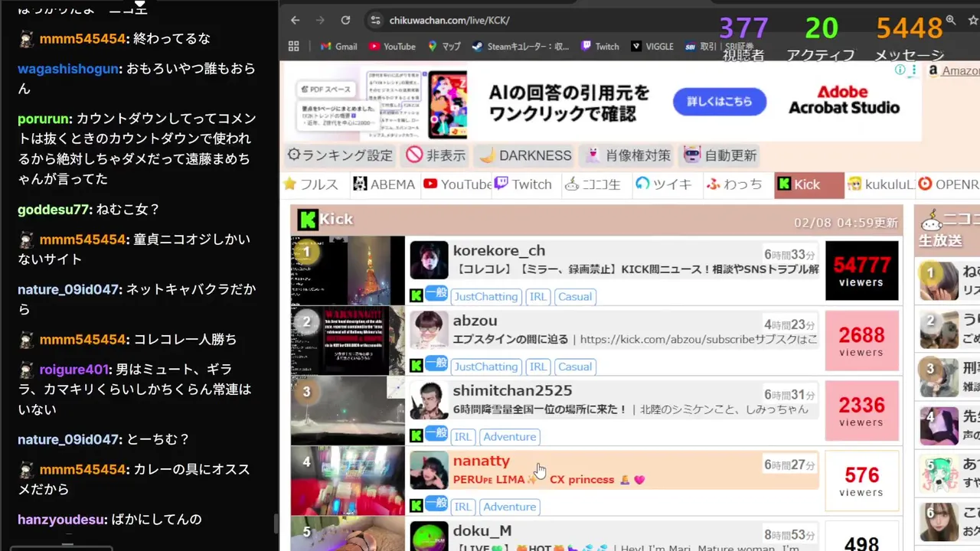Screen dimensions: 980x551
Task: Click korekore_ch avatar icon
Action: [x=429, y=260]
